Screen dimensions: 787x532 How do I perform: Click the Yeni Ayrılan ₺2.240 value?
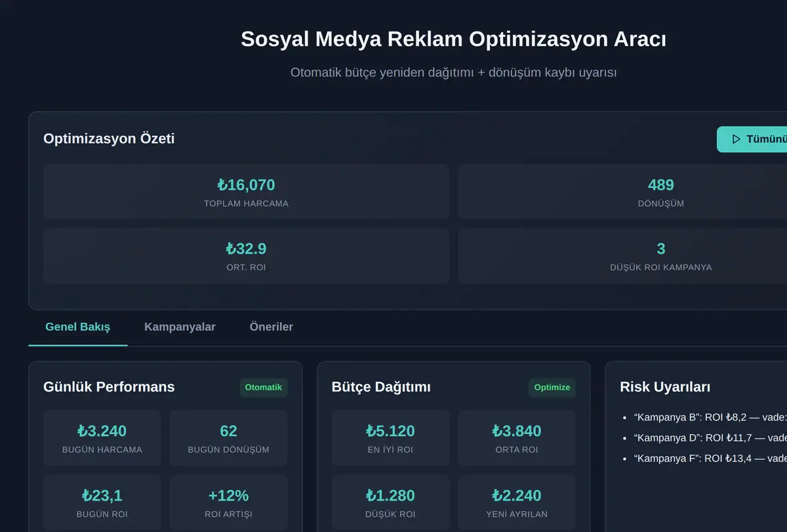[517, 495]
